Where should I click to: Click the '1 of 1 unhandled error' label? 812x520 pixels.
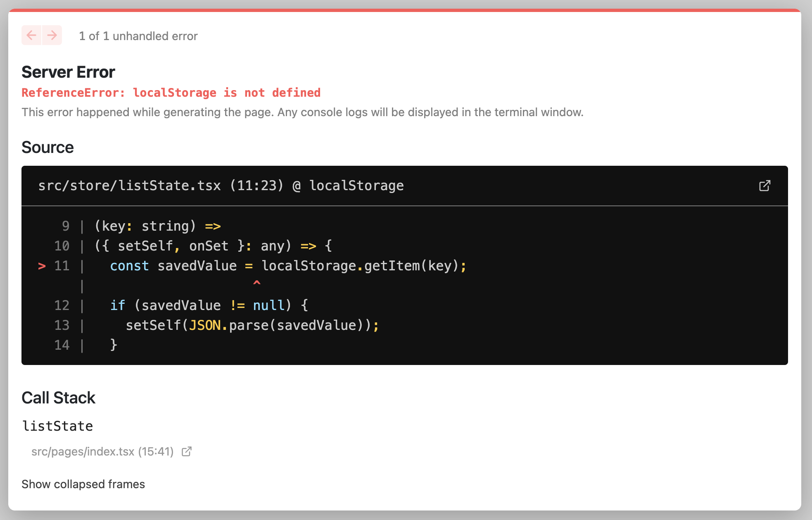[138, 36]
